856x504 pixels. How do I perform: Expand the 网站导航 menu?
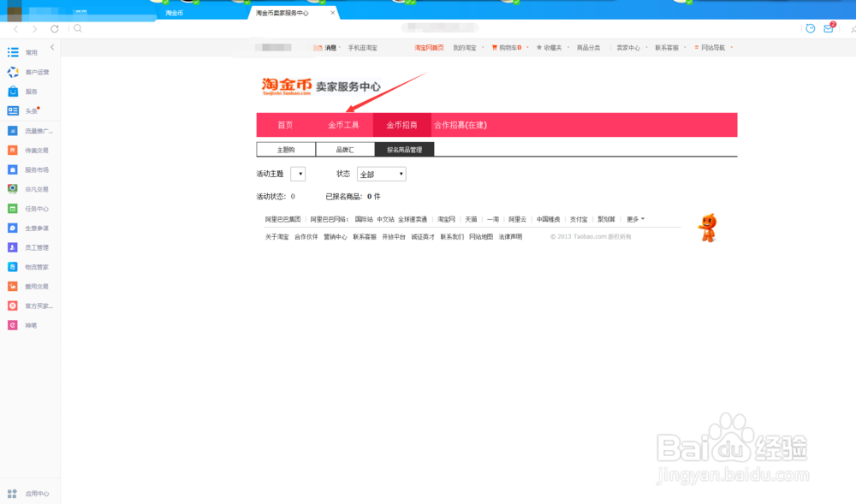point(714,47)
